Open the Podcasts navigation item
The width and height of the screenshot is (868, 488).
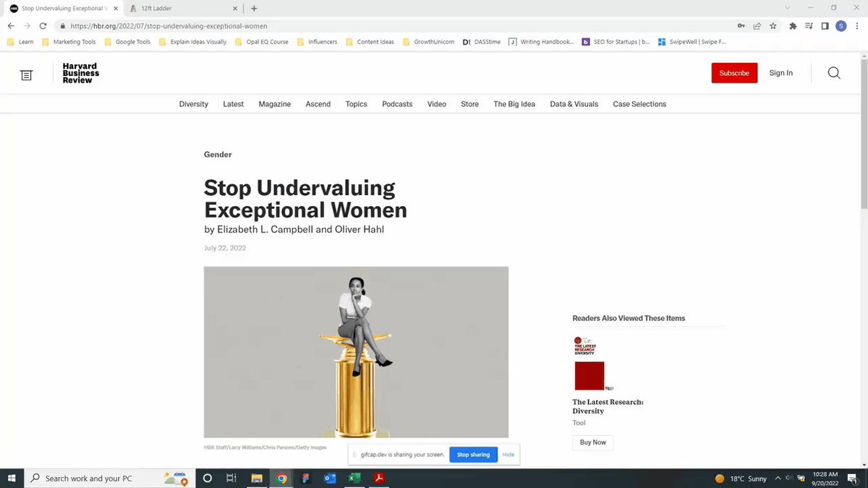click(397, 104)
